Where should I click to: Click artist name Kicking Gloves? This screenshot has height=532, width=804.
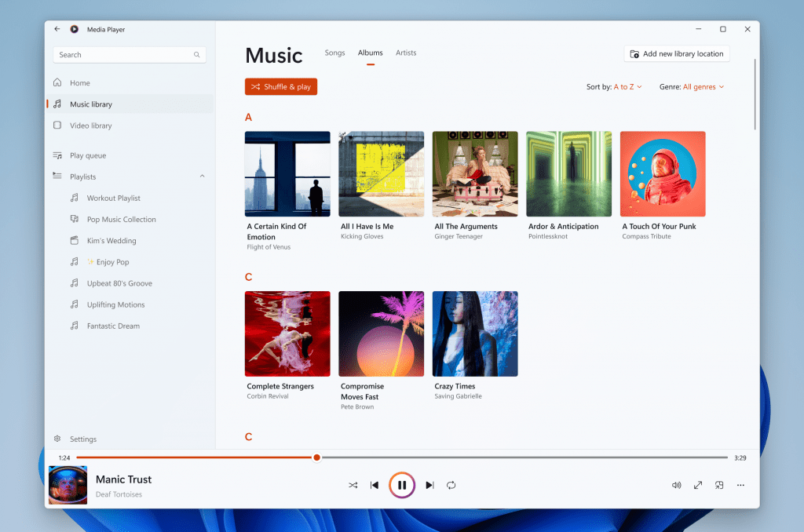362,236
